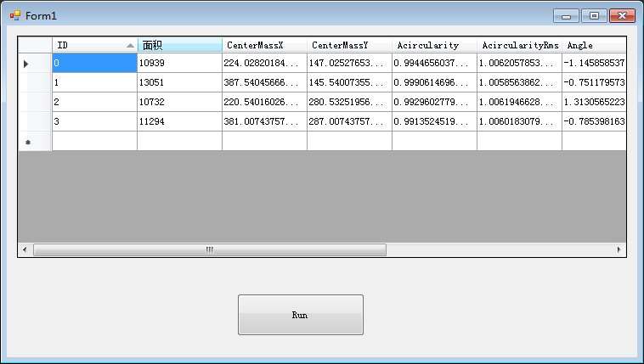Click the Acircularity column header

tap(434, 45)
